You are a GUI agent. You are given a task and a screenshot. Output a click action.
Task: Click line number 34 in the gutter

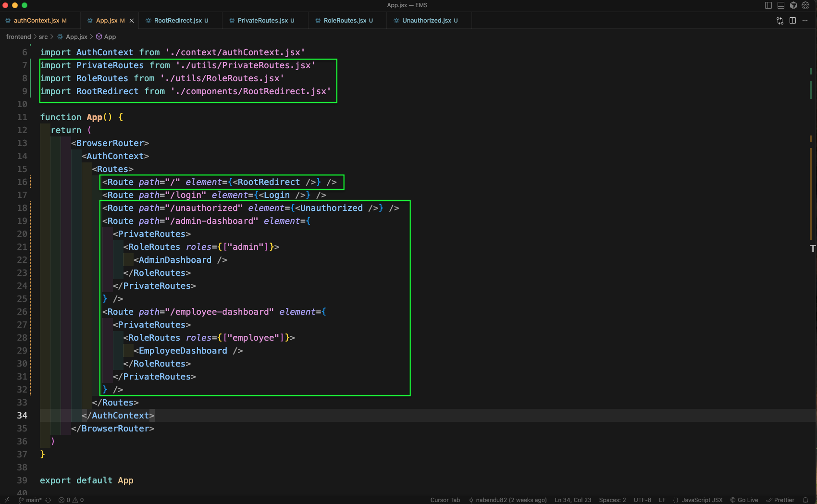(22, 416)
